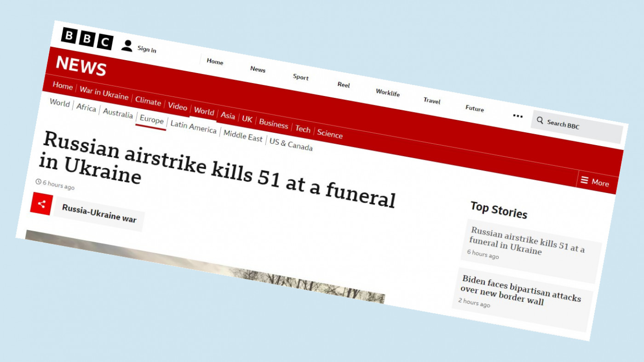Click the article header image
This screenshot has width=644, height=362.
[x=207, y=271]
